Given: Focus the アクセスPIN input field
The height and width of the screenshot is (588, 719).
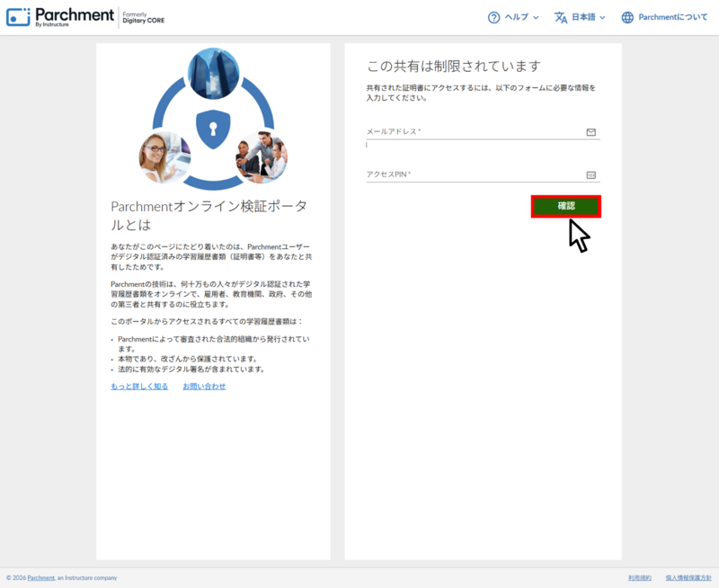Looking at the screenshot, I should point(474,175).
